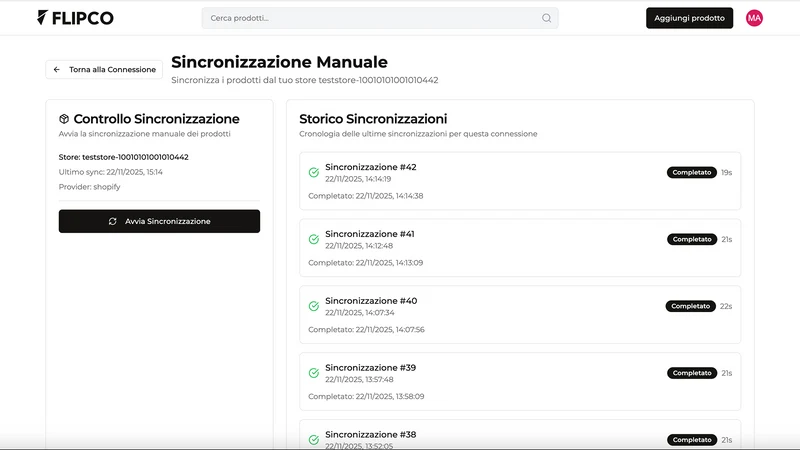Click the FLIPCO logo
This screenshot has width=800, height=450.
pyautogui.click(x=75, y=18)
